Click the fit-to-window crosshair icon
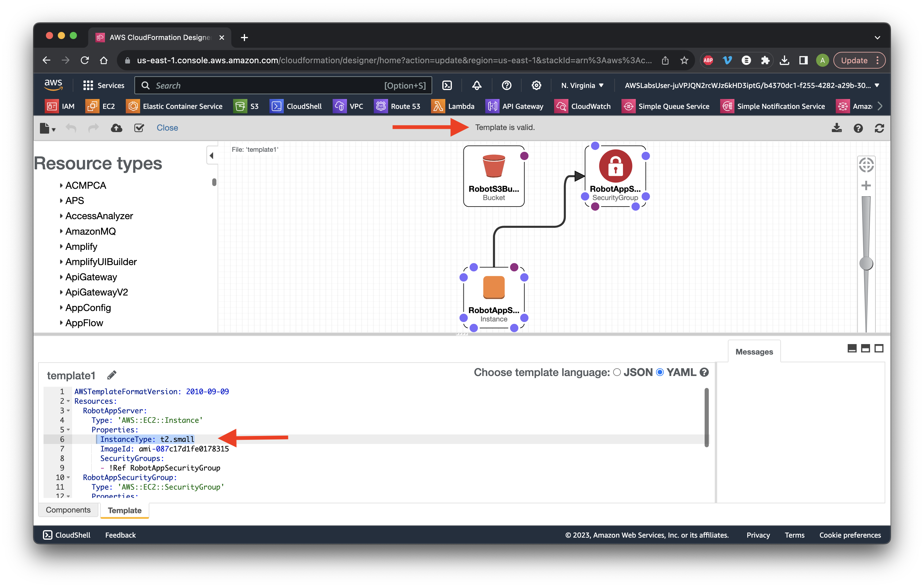Image resolution: width=924 pixels, height=588 pixels. pos(866,165)
